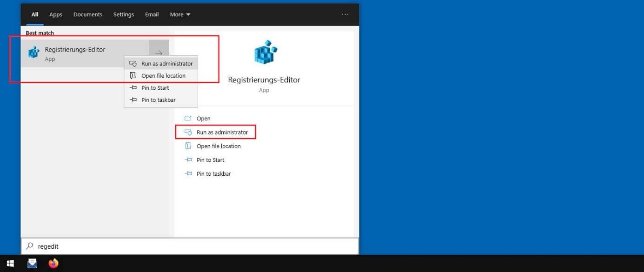
Task: Click Open in the right details pane
Action: click(x=203, y=119)
